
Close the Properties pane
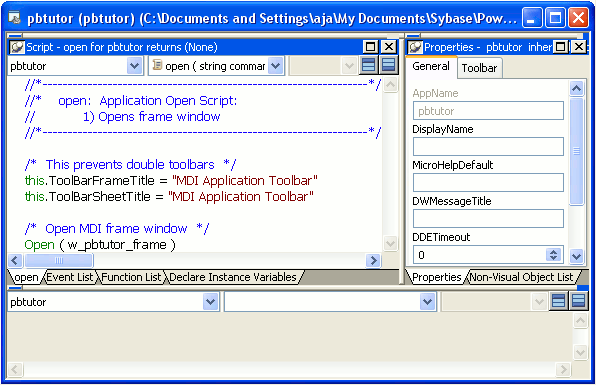pos(579,47)
